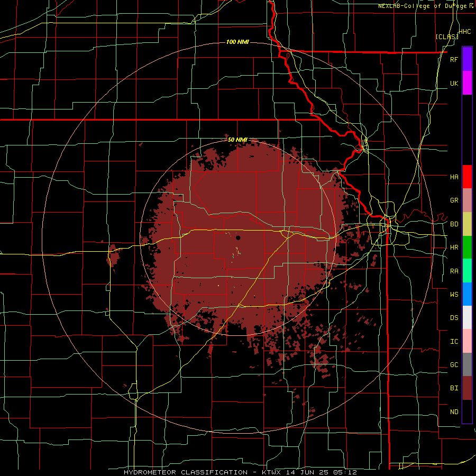The image size is (476, 476).
Task: Click the dark red BI legend swatch
Action: [467, 388]
